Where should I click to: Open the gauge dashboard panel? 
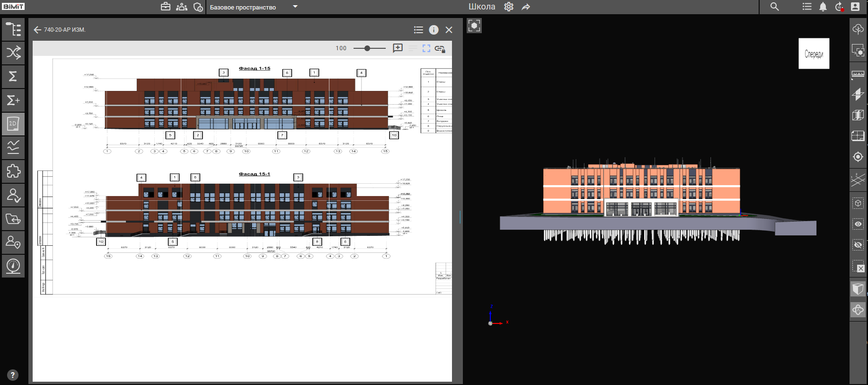coord(13,266)
